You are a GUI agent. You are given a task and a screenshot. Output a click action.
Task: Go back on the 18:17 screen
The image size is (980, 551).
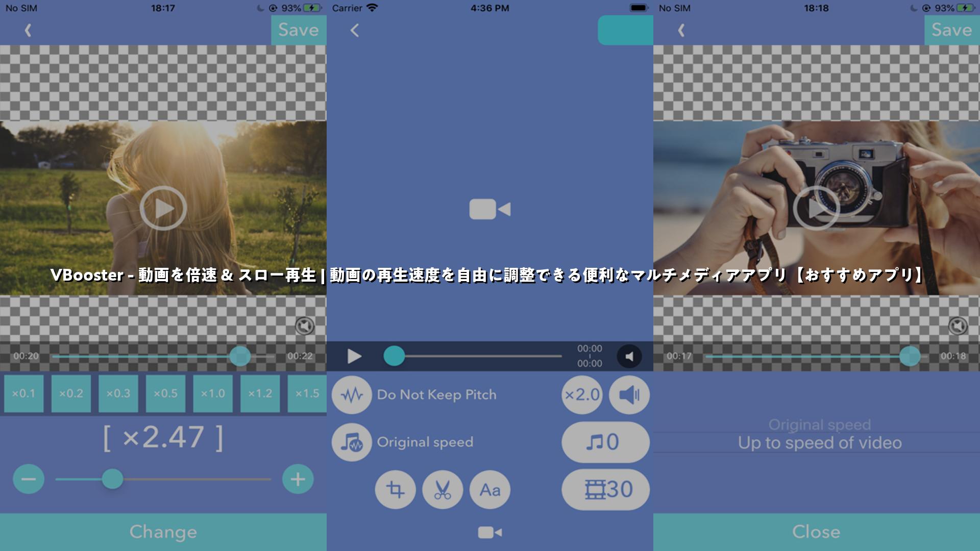(x=28, y=31)
